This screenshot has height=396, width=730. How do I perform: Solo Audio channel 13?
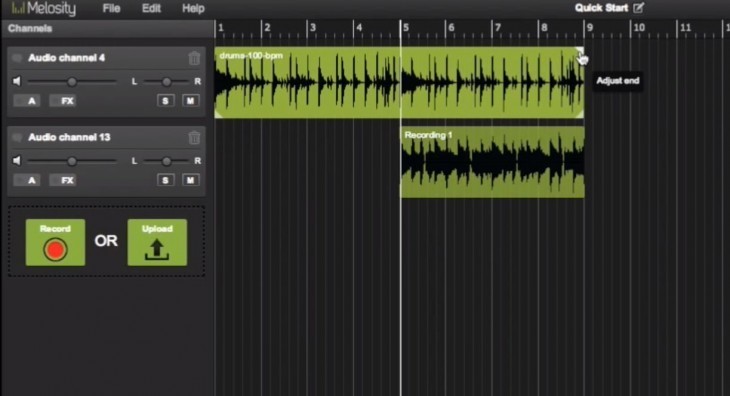[165, 180]
